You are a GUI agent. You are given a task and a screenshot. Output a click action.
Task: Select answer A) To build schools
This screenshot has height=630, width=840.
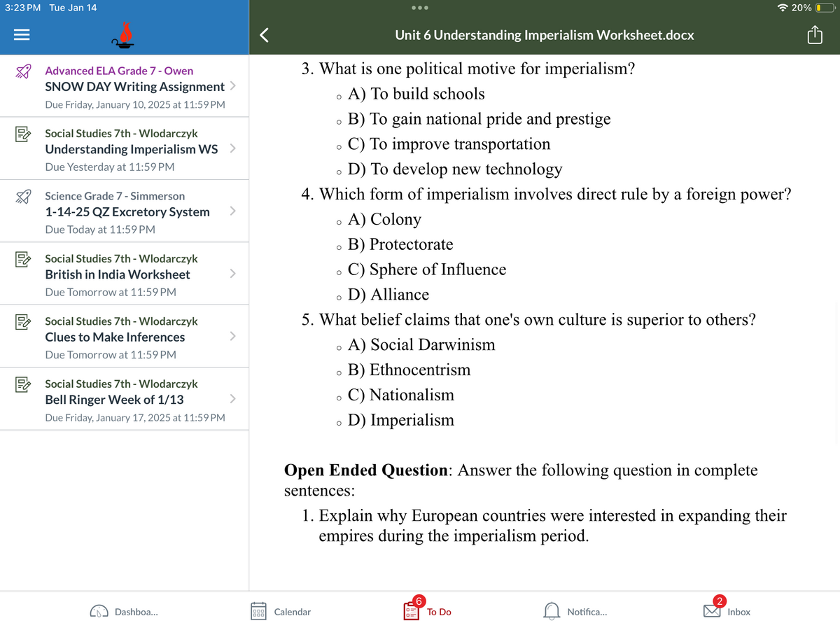(416, 94)
